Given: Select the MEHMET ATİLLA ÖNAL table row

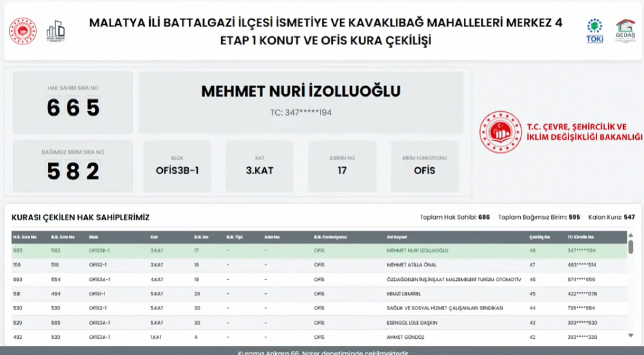Looking at the screenshot, I should tap(268, 265).
